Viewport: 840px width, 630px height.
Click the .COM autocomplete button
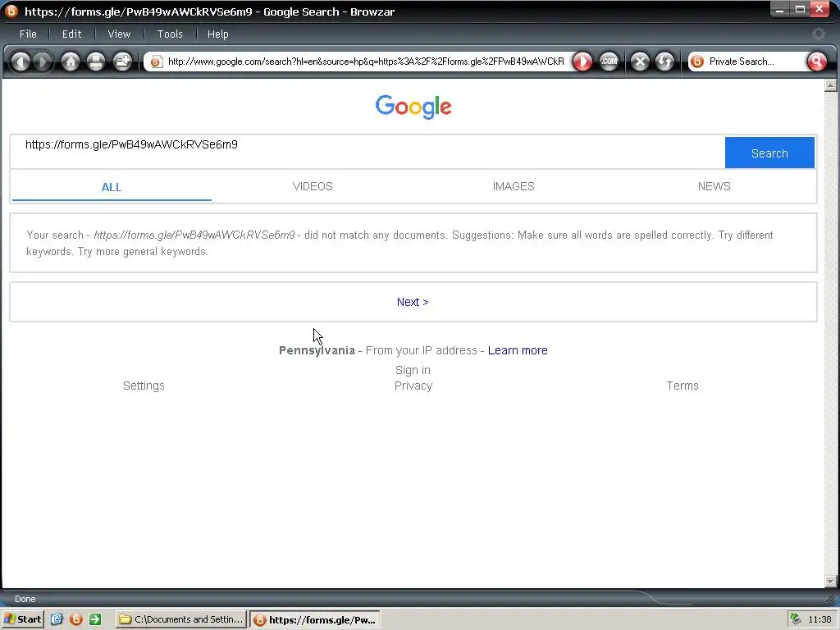click(609, 62)
